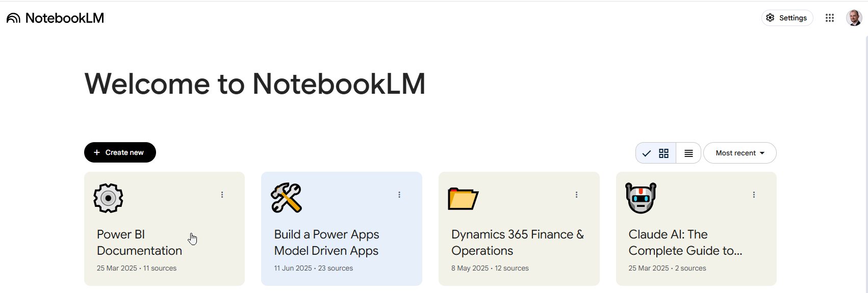Click the vertical page scrollbar
The width and height of the screenshot is (868, 293).
(866, 163)
